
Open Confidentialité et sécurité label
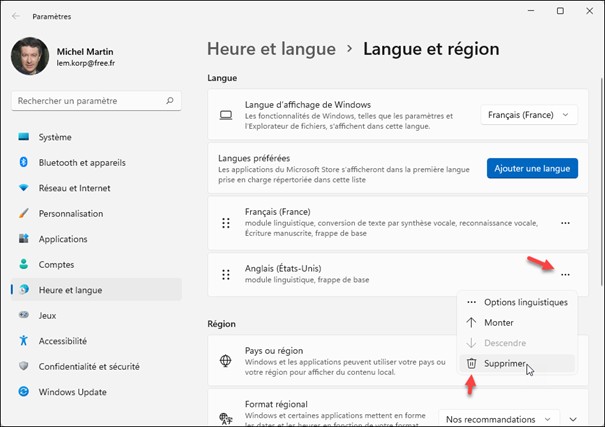89,366
